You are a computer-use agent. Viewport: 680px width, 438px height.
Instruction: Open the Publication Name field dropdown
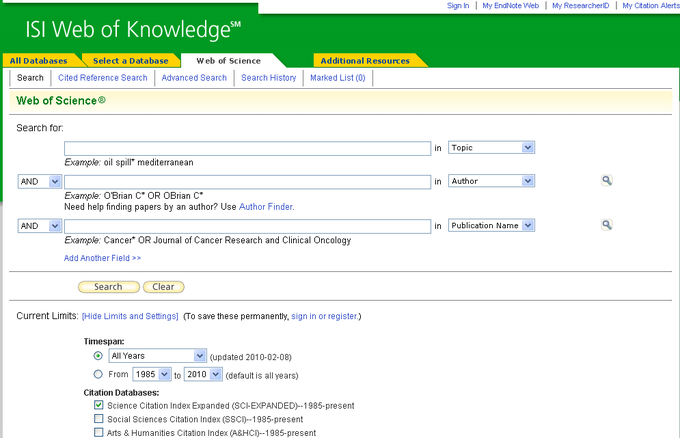pos(491,226)
